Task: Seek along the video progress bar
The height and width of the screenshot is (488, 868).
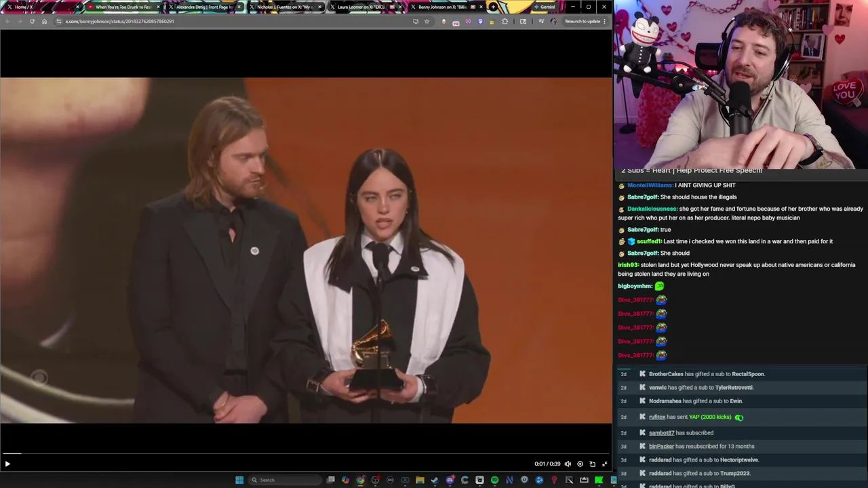Action: click(306, 453)
